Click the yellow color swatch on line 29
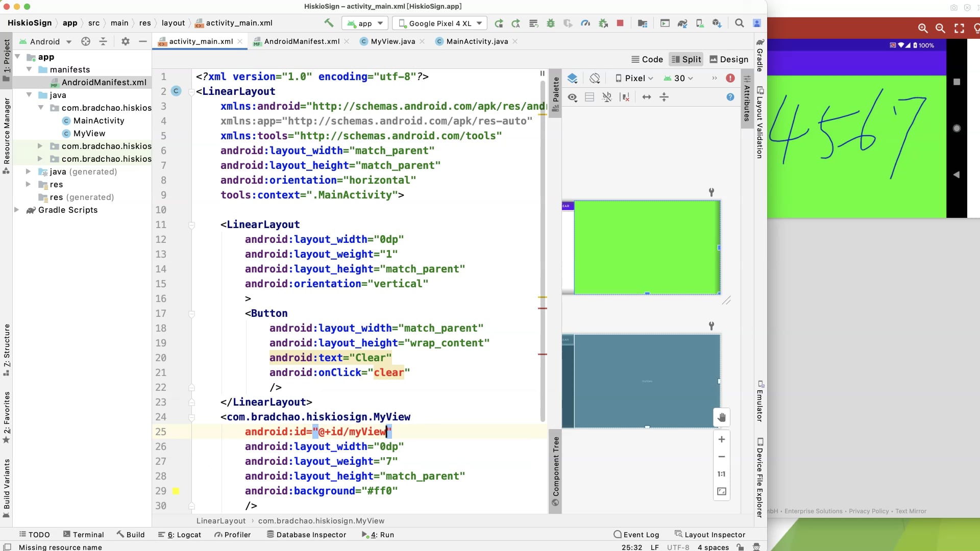This screenshot has height=551, width=980. [x=176, y=491]
